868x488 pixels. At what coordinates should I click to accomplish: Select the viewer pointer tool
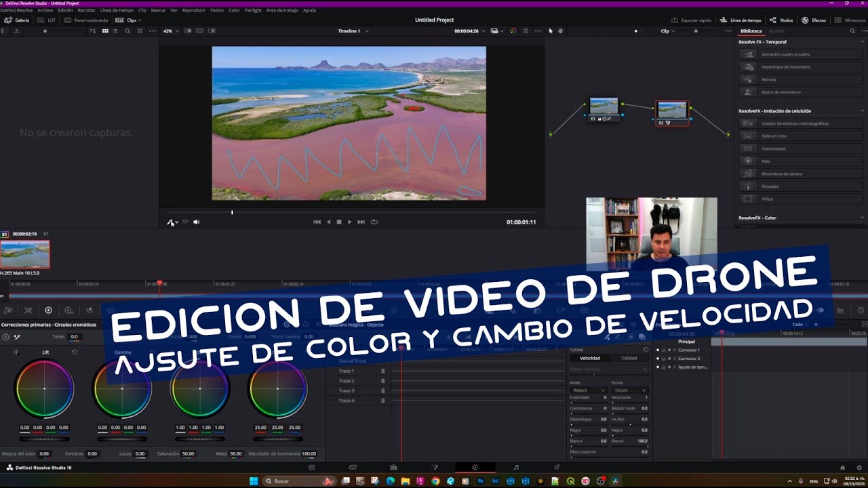551,31
